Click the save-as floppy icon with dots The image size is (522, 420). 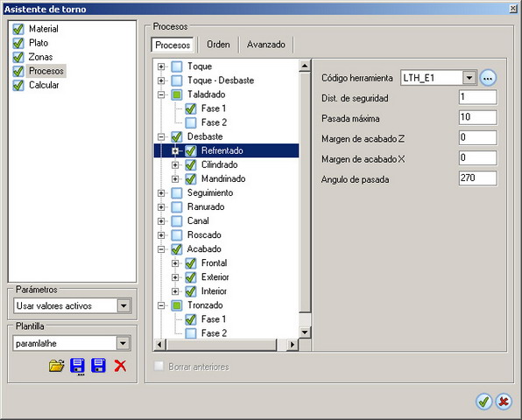click(77, 367)
